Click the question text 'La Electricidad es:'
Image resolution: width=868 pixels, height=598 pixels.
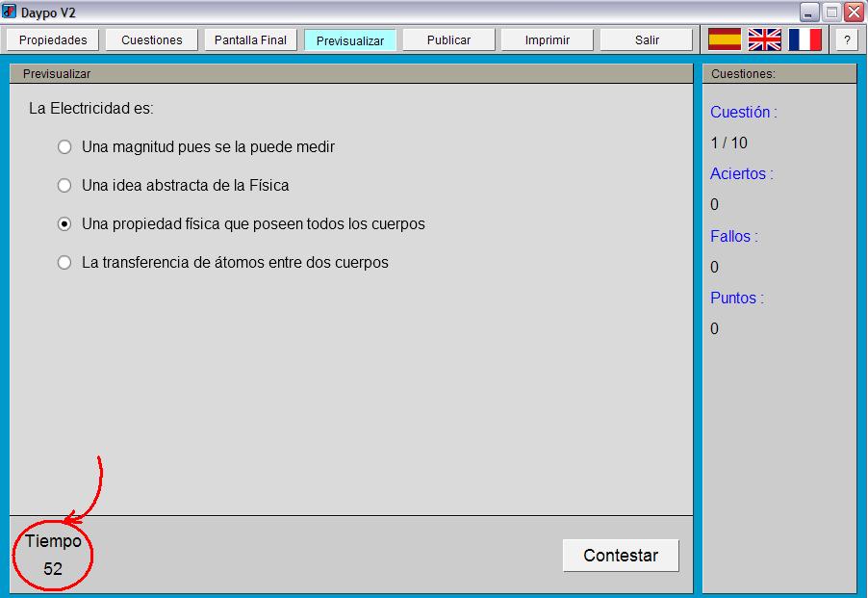tap(91, 109)
